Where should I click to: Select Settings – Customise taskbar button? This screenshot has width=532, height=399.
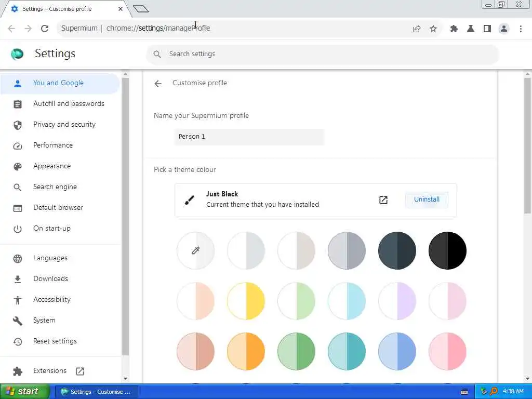coord(96,392)
